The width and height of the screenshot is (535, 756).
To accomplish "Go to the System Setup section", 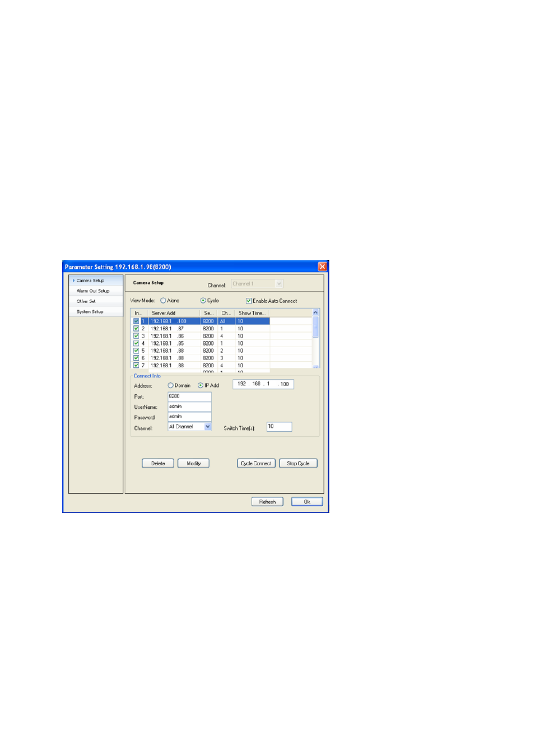I will (96, 311).
